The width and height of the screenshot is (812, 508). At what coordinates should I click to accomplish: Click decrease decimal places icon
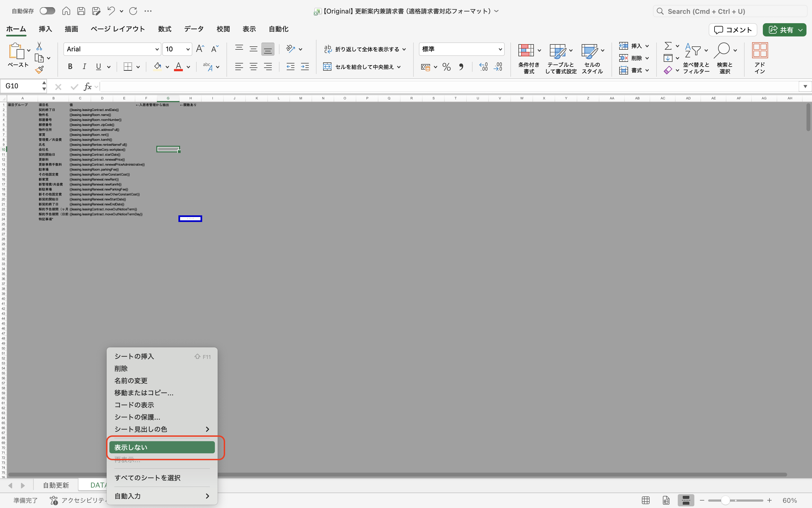point(498,67)
